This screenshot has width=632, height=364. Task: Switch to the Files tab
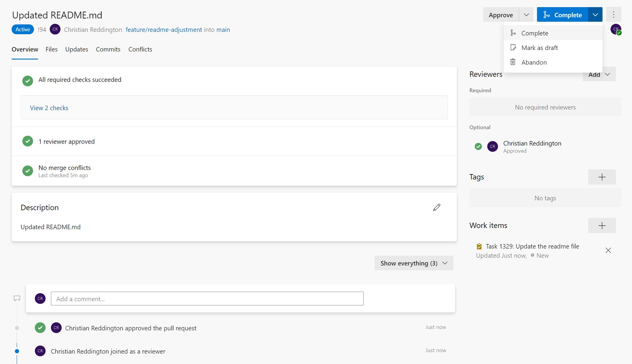pos(51,49)
